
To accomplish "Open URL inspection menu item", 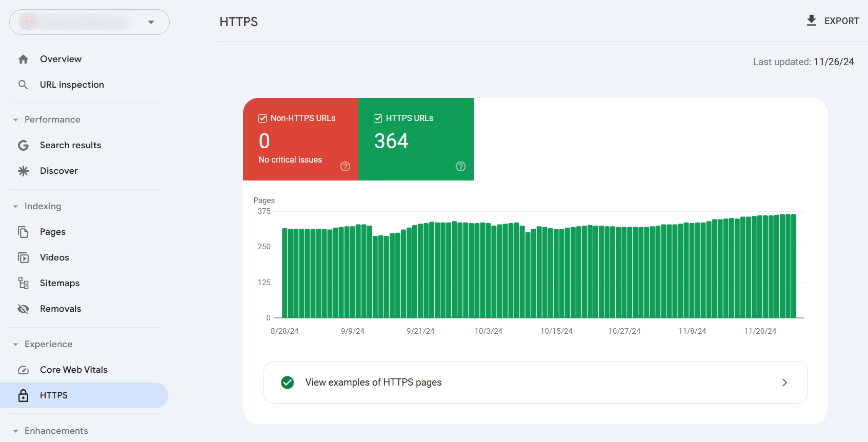I will pyautogui.click(x=84, y=85).
